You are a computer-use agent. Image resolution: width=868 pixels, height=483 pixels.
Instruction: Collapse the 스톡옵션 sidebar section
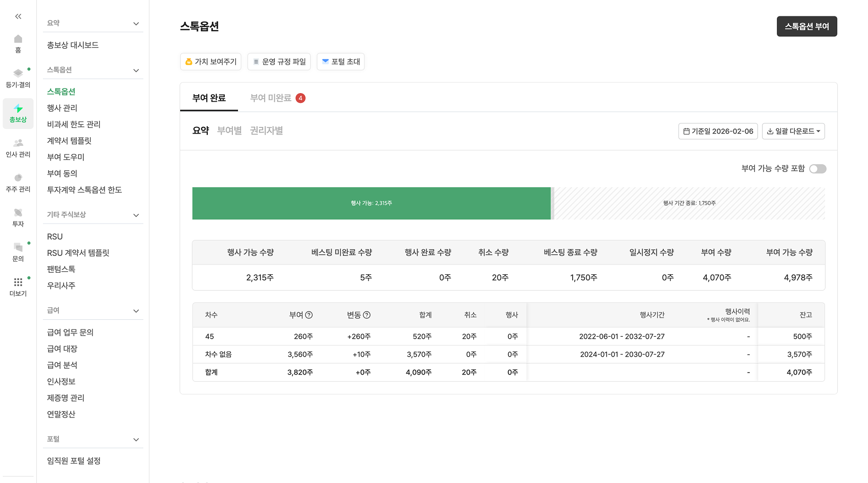(136, 71)
